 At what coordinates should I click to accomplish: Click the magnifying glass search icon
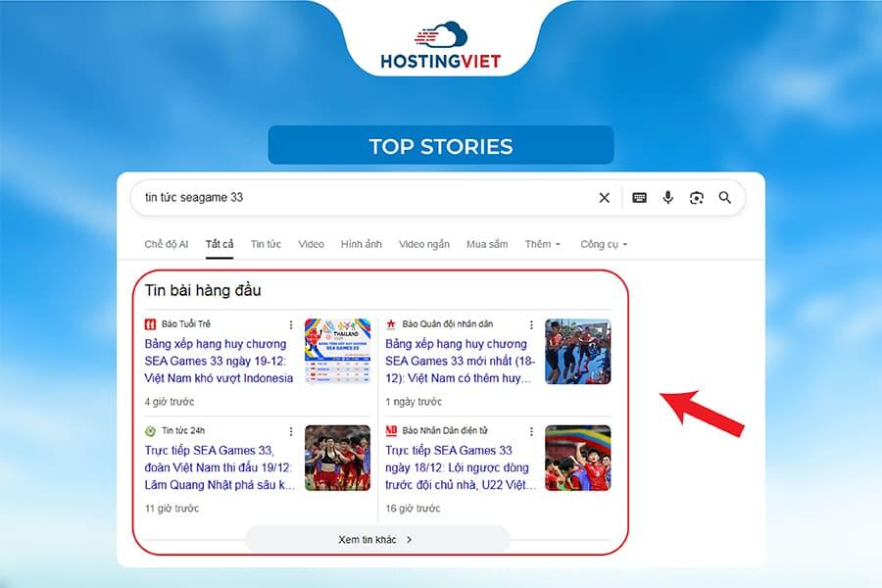click(x=724, y=198)
